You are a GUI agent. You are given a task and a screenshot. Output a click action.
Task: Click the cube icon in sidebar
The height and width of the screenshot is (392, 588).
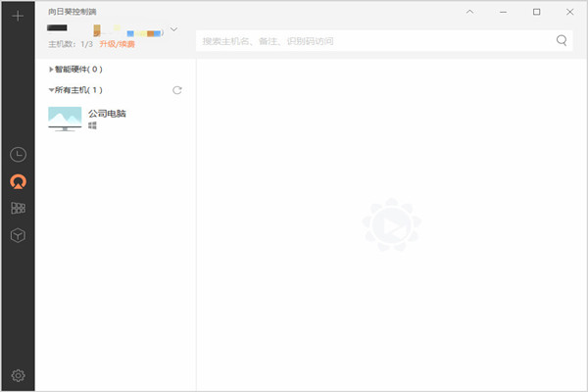click(x=17, y=235)
